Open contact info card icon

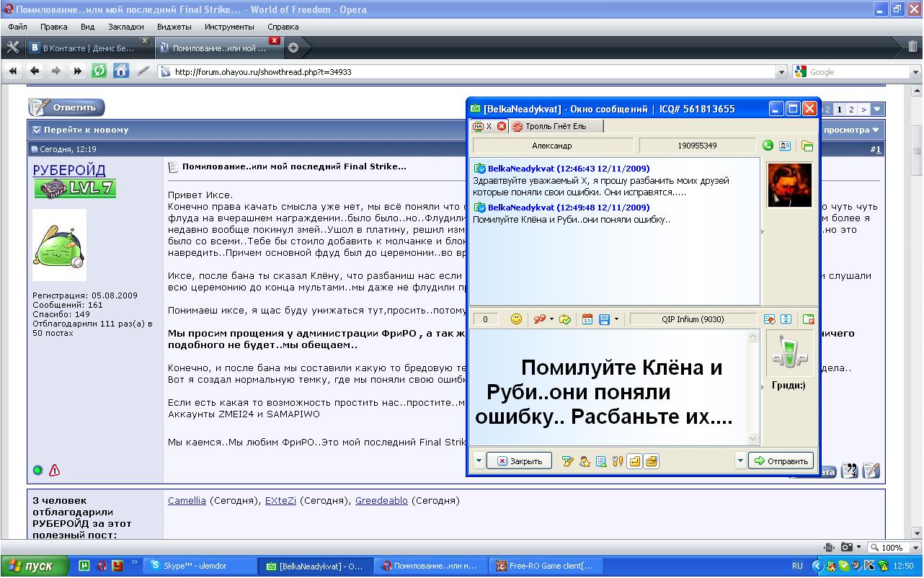pyautogui.click(x=785, y=146)
